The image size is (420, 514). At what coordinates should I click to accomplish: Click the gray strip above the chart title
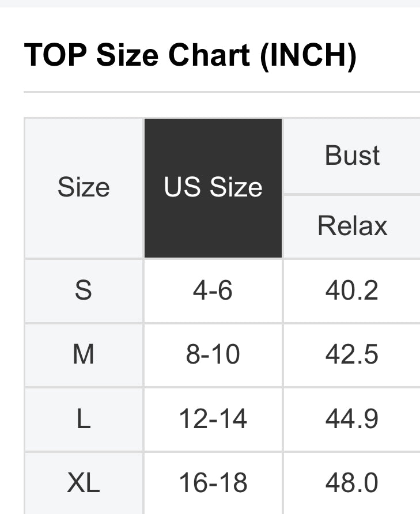tap(210, 3)
